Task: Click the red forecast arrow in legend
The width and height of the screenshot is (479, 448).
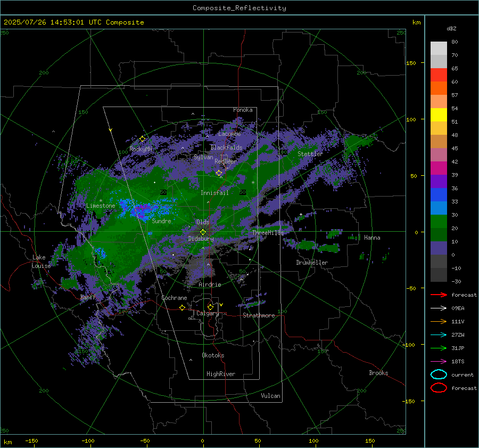Action: click(439, 295)
